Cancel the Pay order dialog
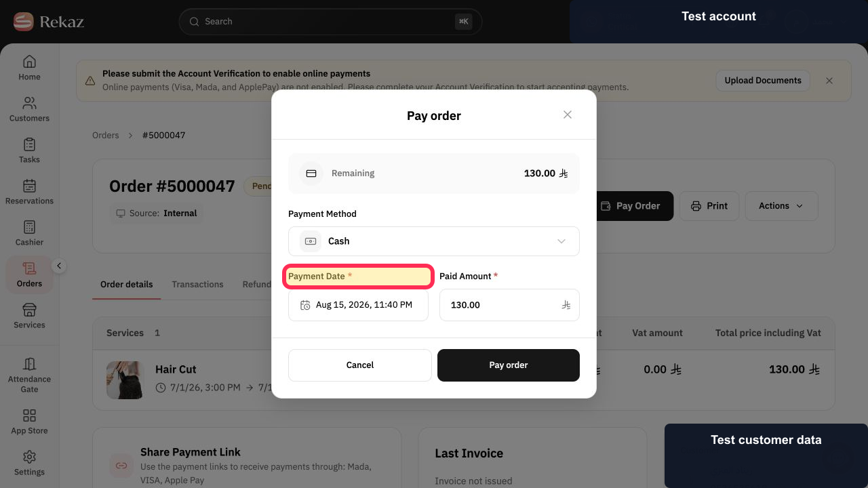The width and height of the screenshot is (868, 488). pyautogui.click(x=360, y=365)
